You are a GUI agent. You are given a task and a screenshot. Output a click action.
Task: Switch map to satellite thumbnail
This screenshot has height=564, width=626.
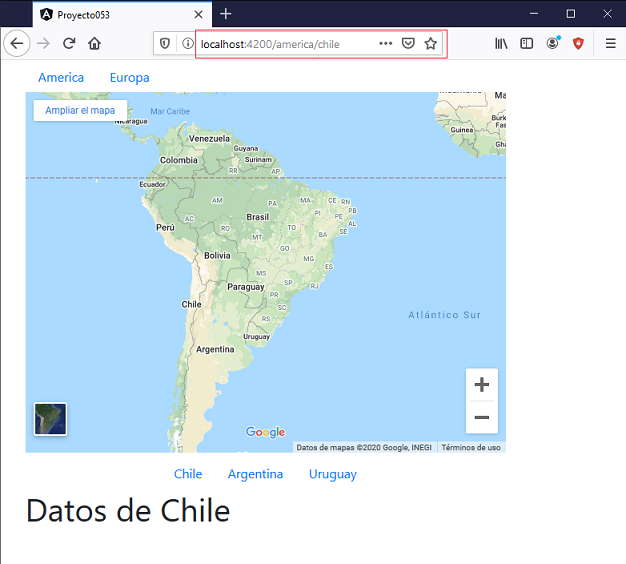pos(50,419)
